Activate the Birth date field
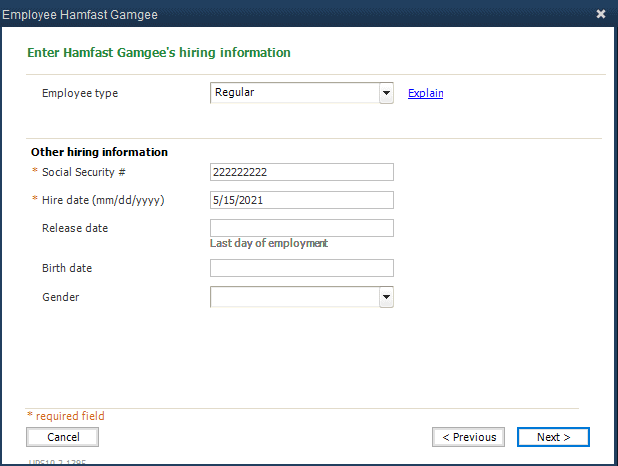 click(x=302, y=268)
